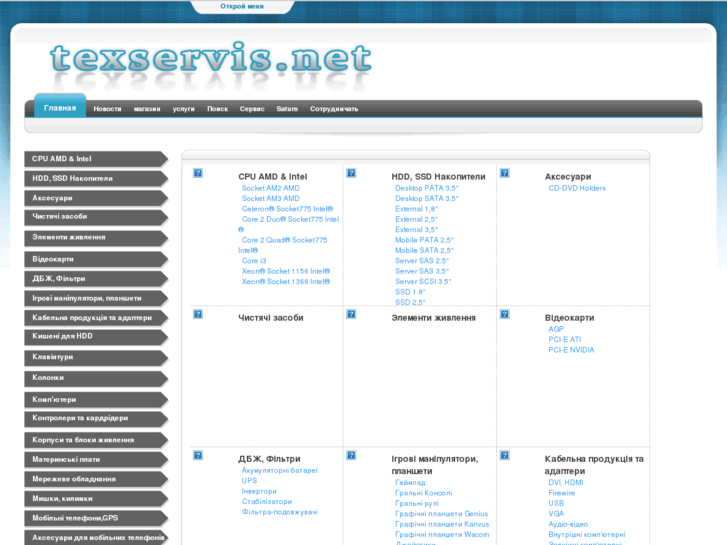Open the Socket AM3 AMD link

coord(271,198)
